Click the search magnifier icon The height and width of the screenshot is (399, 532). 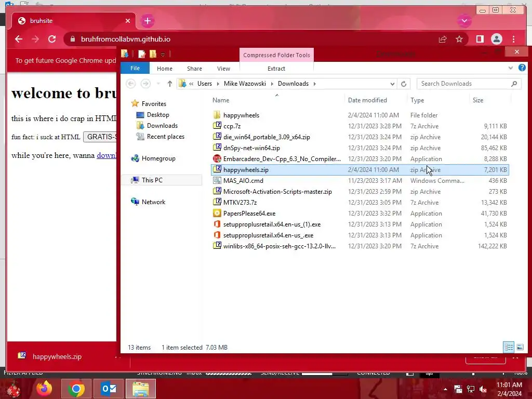tap(514, 84)
